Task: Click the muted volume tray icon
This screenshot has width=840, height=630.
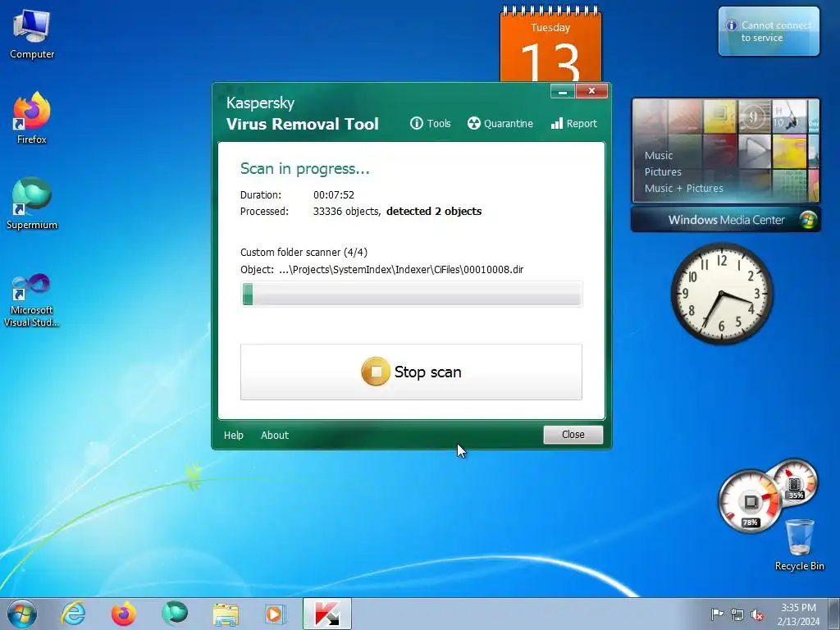Action: coord(757,614)
